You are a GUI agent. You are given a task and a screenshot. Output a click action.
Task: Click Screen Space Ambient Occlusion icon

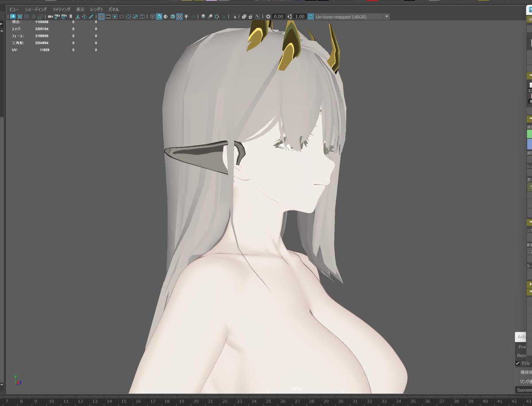pyautogui.click(x=203, y=16)
